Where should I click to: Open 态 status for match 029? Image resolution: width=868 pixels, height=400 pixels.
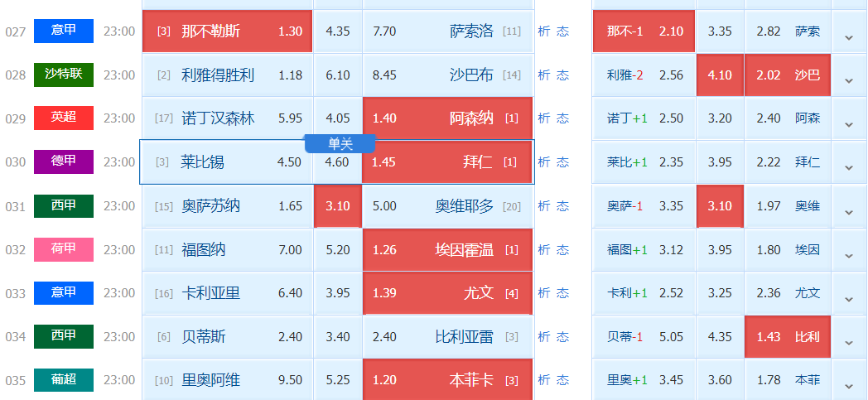(563, 118)
